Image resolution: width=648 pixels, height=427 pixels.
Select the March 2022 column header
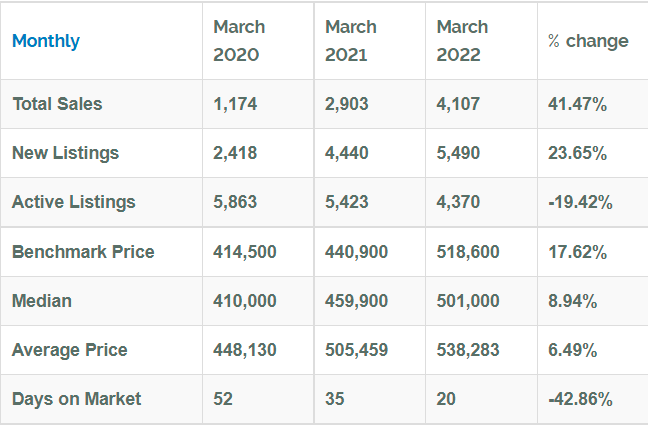[x=462, y=41]
